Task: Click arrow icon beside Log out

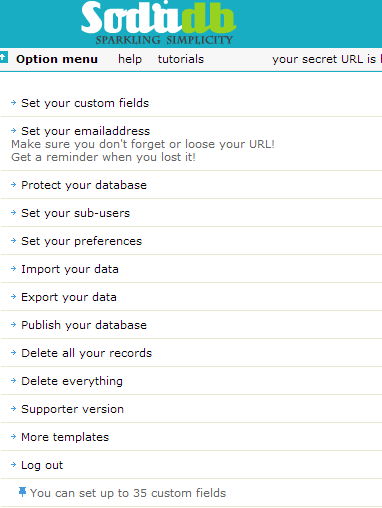Action: click(14, 465)
